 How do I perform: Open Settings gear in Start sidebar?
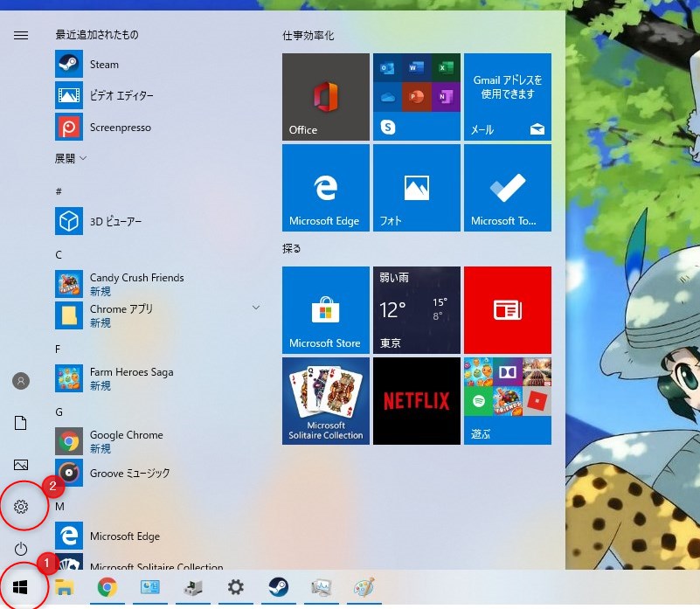click(x=21, y=507)
